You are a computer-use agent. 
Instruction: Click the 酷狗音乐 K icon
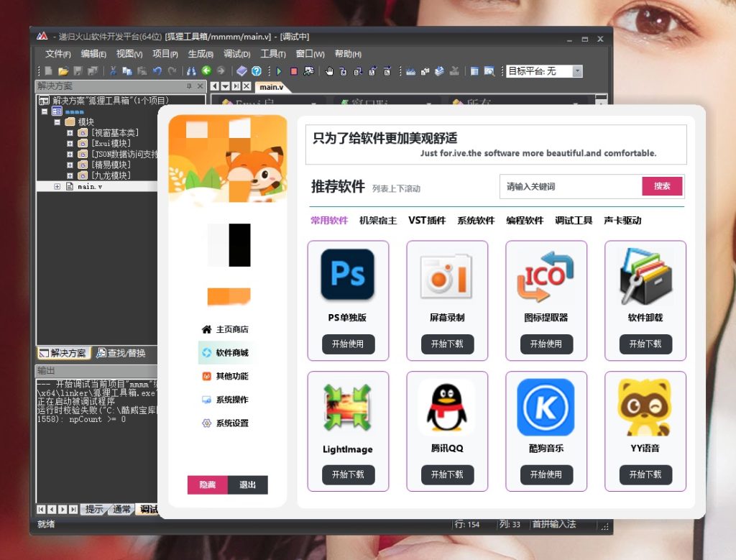[x=546, y=407]
